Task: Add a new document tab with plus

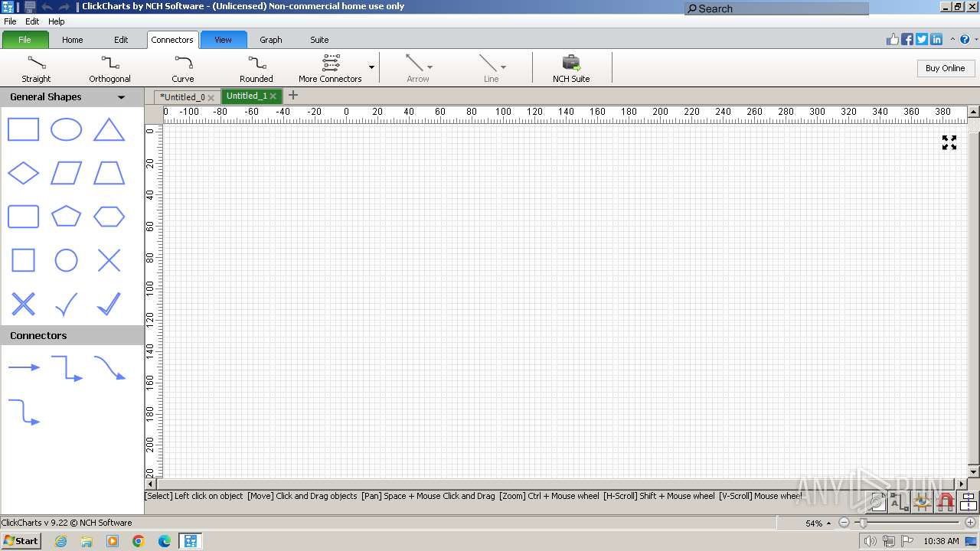Action: [292, 96]
